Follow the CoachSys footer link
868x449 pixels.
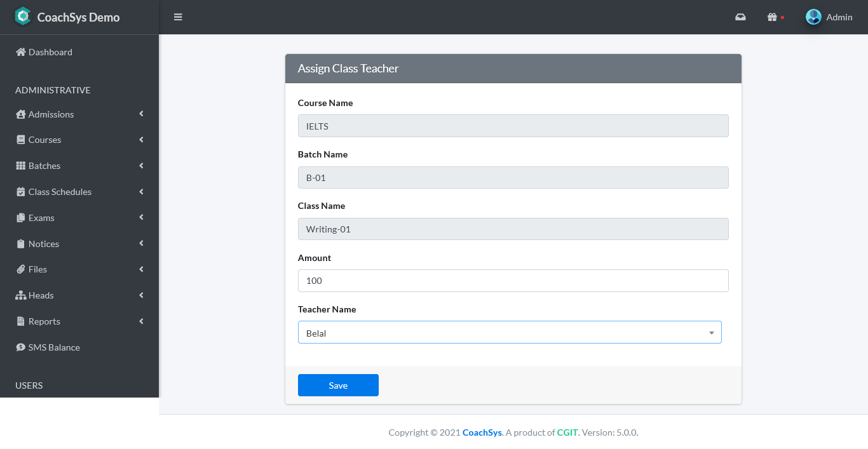[x=482, y=432]
